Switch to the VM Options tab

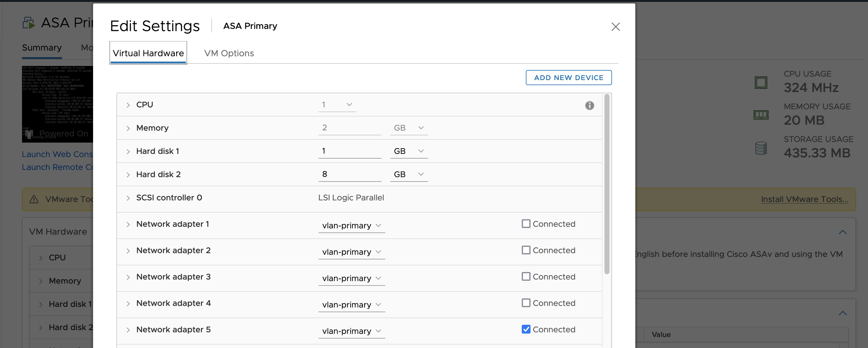coord(229,53)
